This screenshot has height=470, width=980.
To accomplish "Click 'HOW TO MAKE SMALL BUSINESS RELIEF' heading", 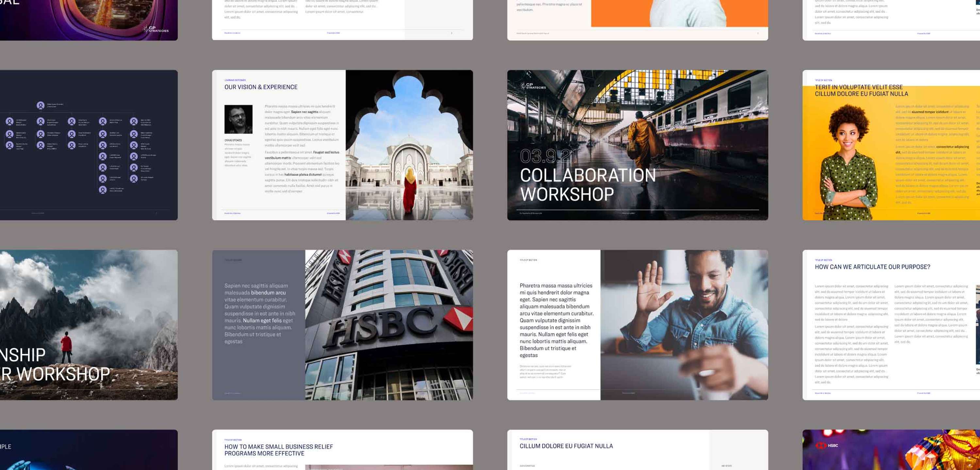I will pyautogui.click(x=278, y=447).
